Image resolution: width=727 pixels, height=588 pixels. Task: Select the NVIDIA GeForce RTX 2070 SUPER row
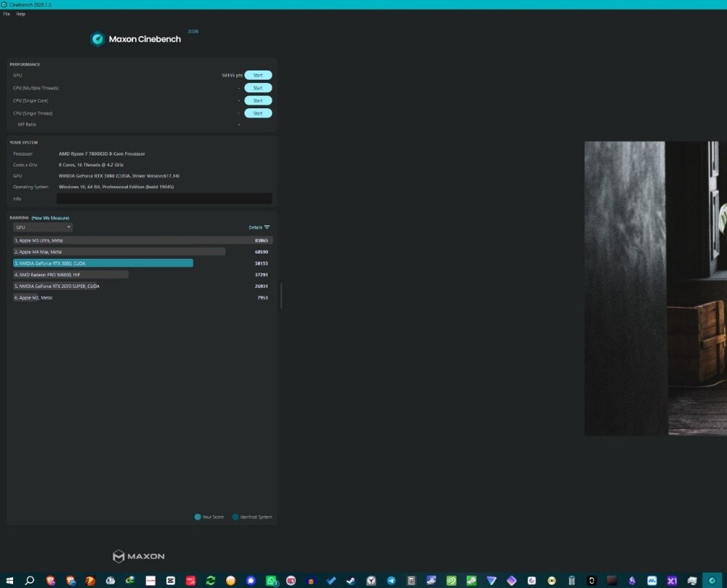coord(142,286)
